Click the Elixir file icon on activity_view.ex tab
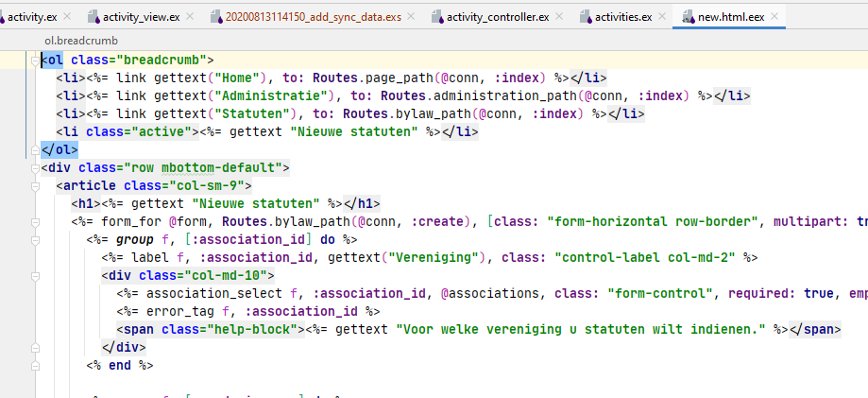 [94, 17]
